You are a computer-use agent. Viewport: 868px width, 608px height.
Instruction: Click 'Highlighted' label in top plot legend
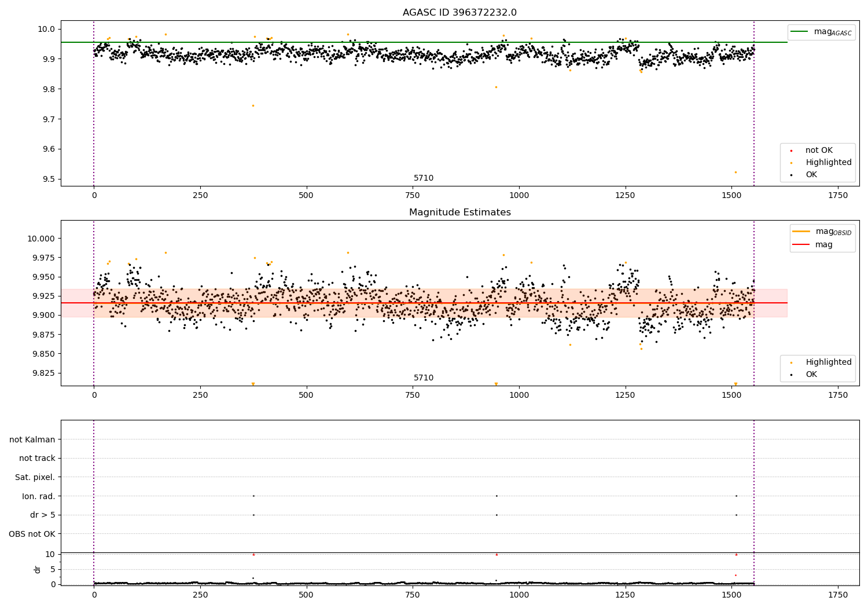(829, 162)
